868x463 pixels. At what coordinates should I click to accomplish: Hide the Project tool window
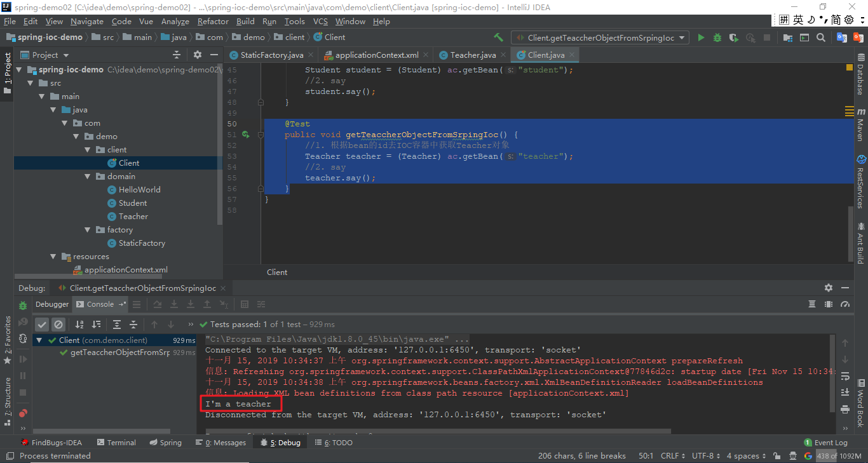[x=214, y=55]
